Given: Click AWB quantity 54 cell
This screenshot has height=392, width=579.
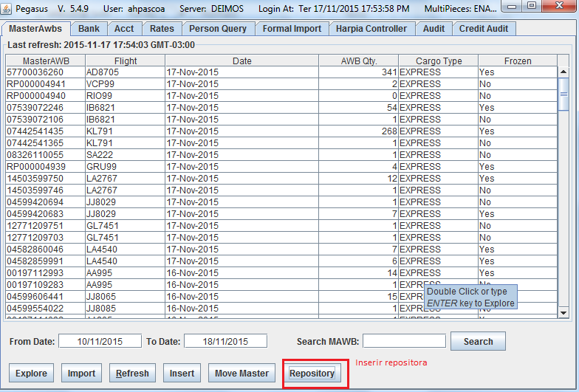Looking at the screenshot, I should [x=359, y=108].
